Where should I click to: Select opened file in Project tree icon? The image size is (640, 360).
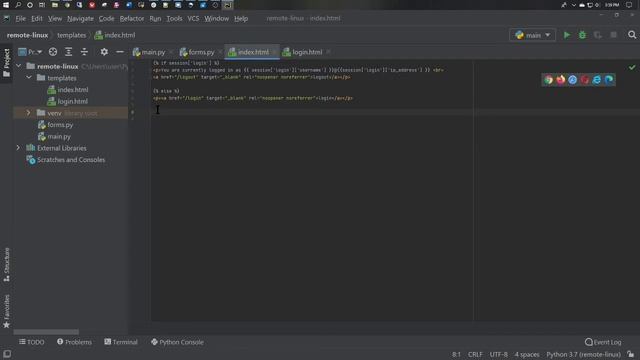[x=53, y=52]
